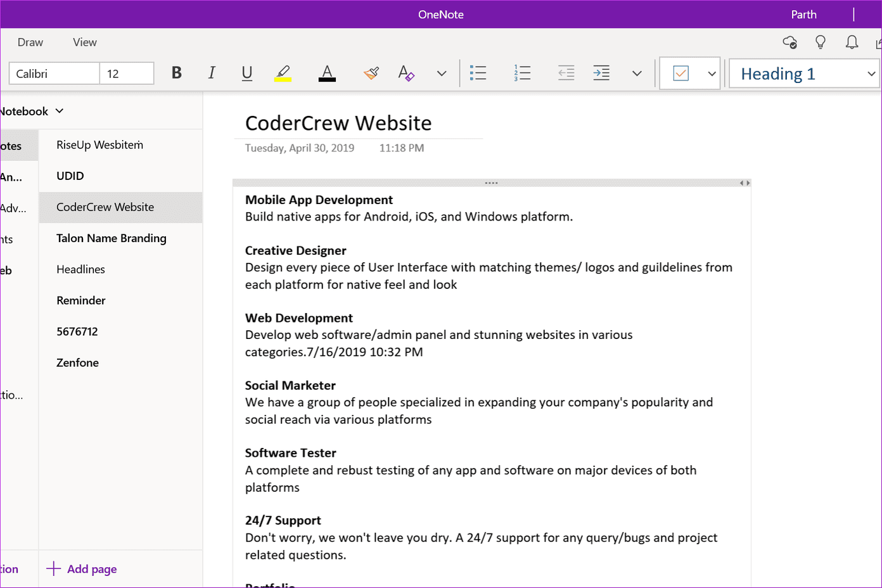
Task: Open the Zenfone page
Action: [120, 362]
